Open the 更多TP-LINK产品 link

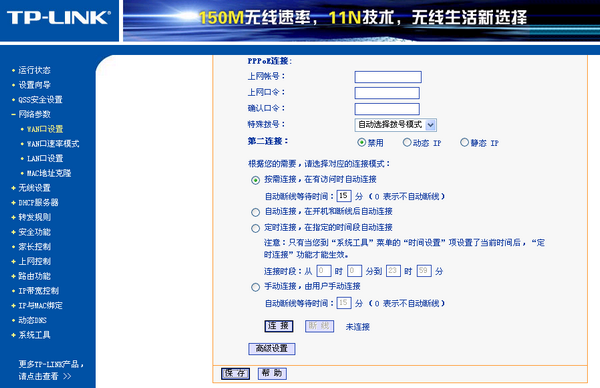tap(51, 370)
